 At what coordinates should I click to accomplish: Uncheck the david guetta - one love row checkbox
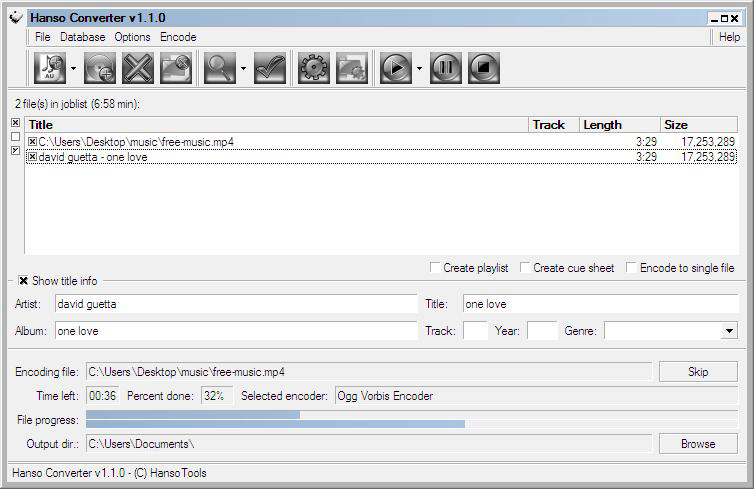point(32,157)
